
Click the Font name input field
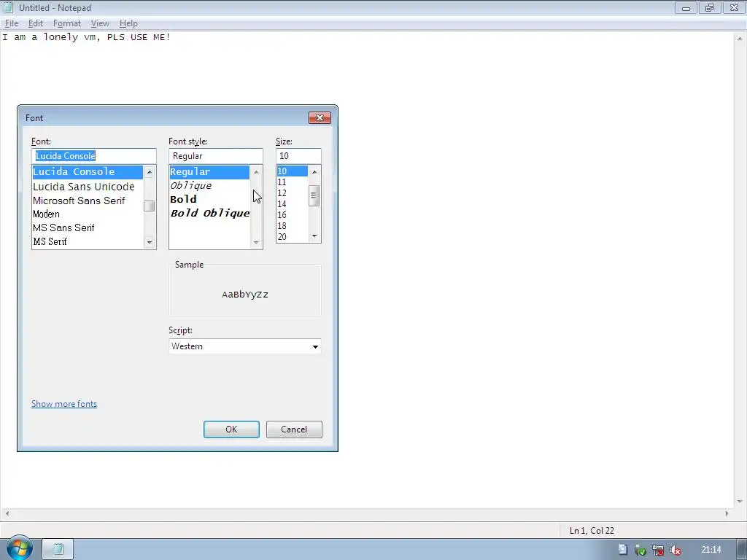[x=94, y=156]
